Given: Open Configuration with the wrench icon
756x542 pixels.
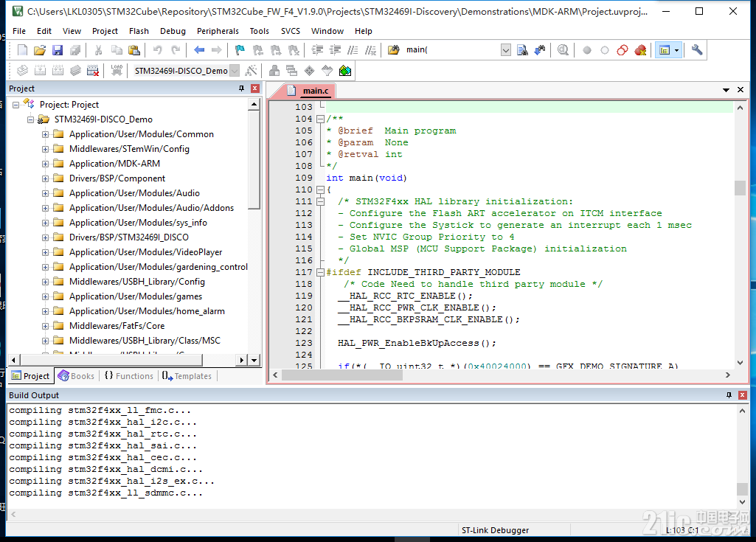Looking at the screenshot, I should [697, 50].
